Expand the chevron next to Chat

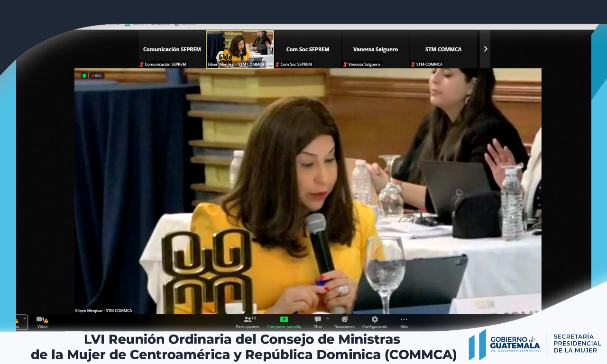[327, 318]
